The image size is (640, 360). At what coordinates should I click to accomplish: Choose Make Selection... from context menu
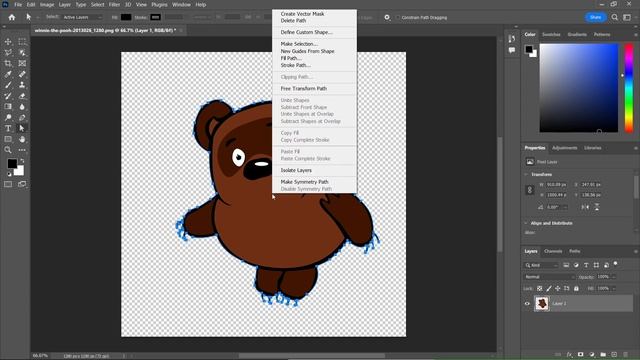coord(299,44)
